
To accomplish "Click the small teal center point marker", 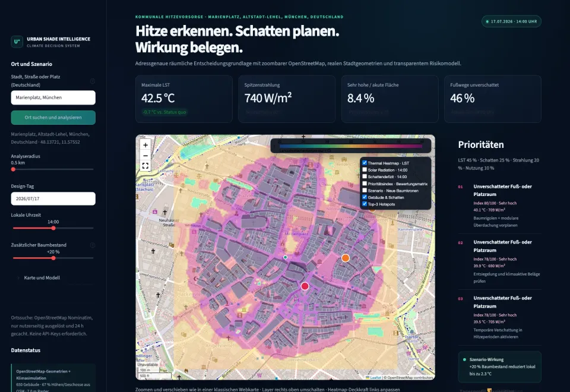I will (x=286, y=257).
